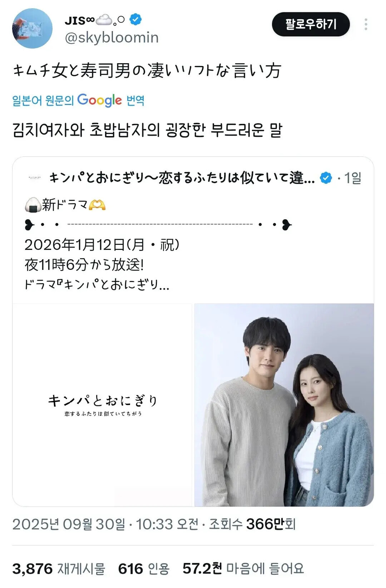View the 3,876 재게시물 reposts list

tap(59, 568)
